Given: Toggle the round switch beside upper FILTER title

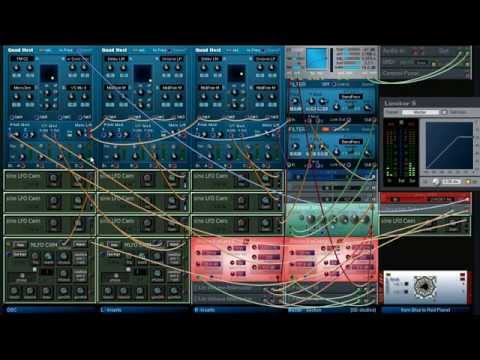Looking at the screenshot, I should [x=333, y=85].
